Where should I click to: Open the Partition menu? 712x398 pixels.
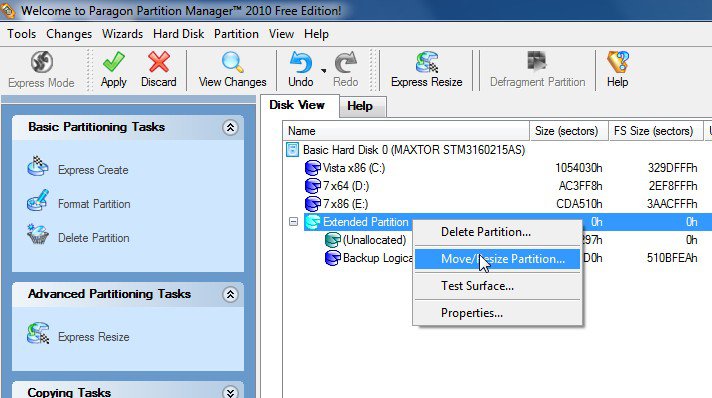click(236, 34)
